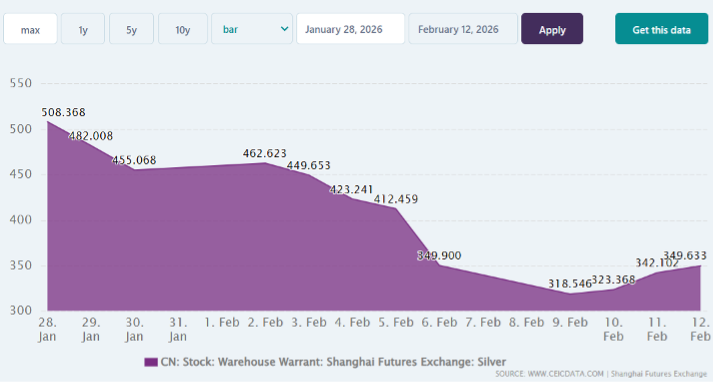
Task: Edit the February 12, 2026 end date field
Action: coord(463,29)
